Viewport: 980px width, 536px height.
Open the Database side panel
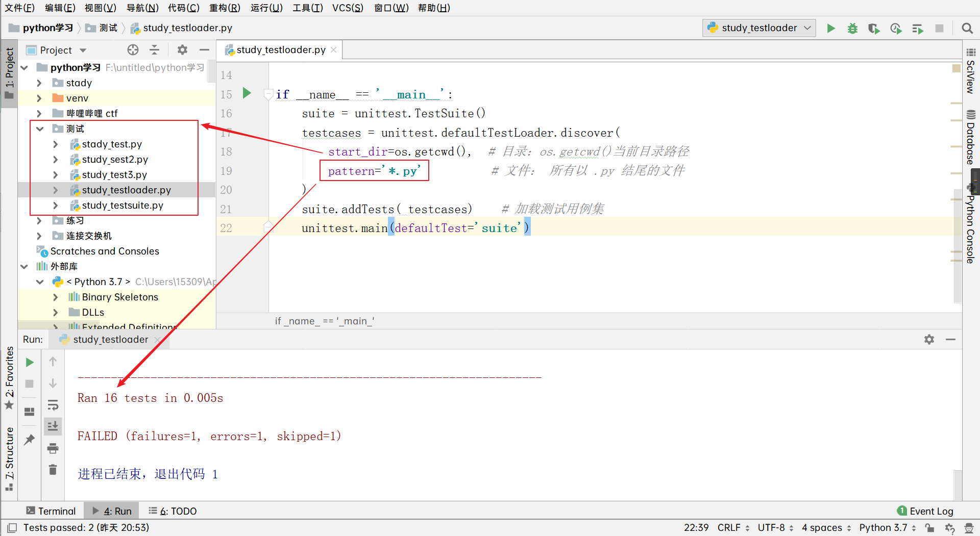pyautogui.click(x=971, y=137)
